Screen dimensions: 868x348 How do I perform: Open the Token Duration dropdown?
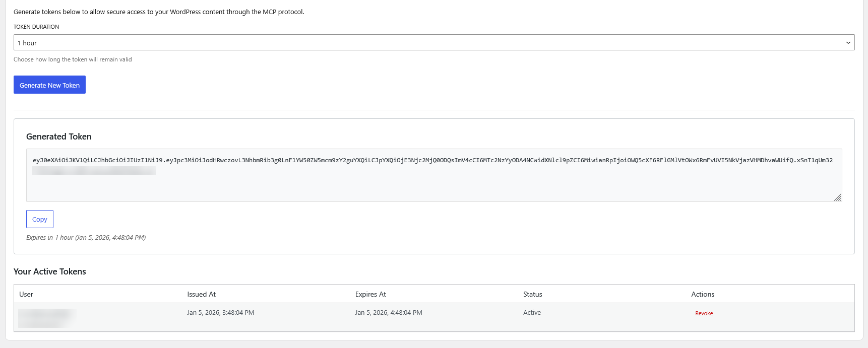click(433, 43)
